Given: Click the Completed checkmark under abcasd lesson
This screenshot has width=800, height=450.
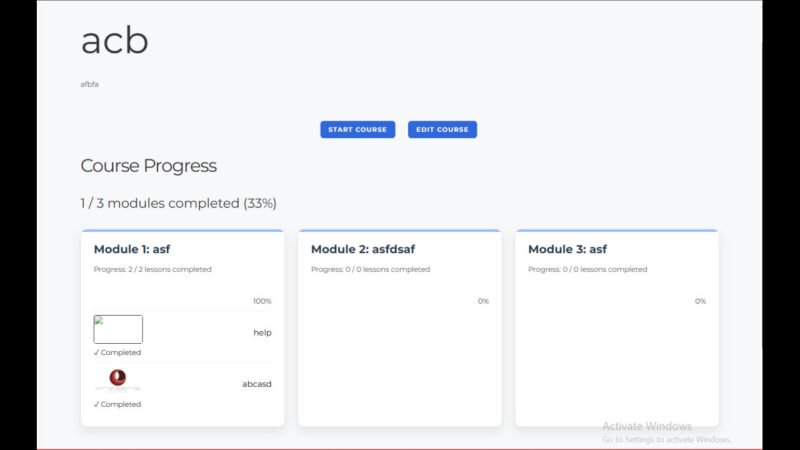Looking at the screenshot, I should tap(117, 405).
